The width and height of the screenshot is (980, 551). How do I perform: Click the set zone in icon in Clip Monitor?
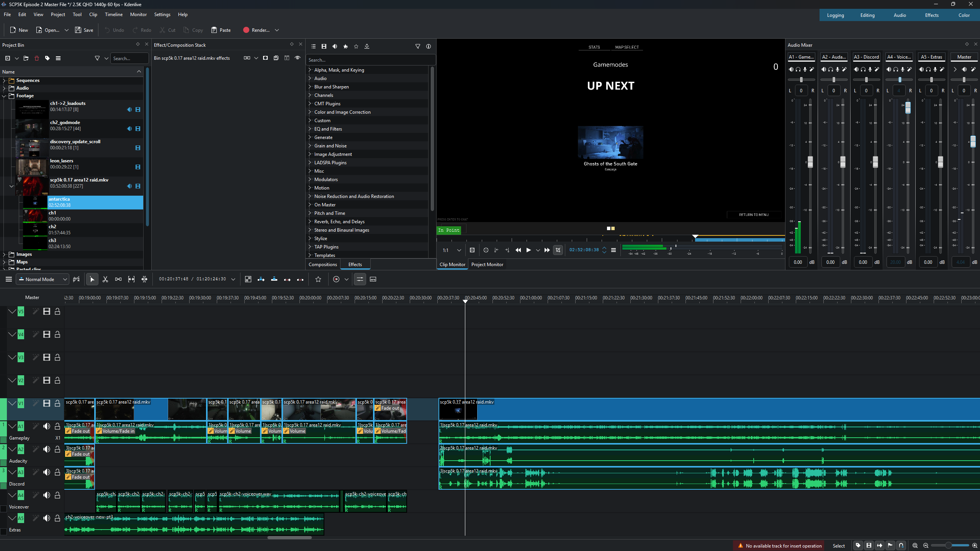(496, 250)
